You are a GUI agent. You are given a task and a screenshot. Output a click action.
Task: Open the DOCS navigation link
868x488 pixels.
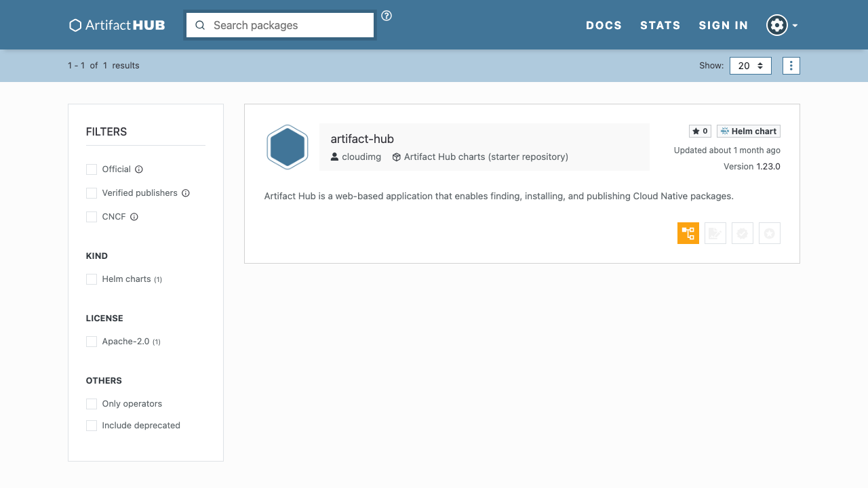click(x=604, y=25)
